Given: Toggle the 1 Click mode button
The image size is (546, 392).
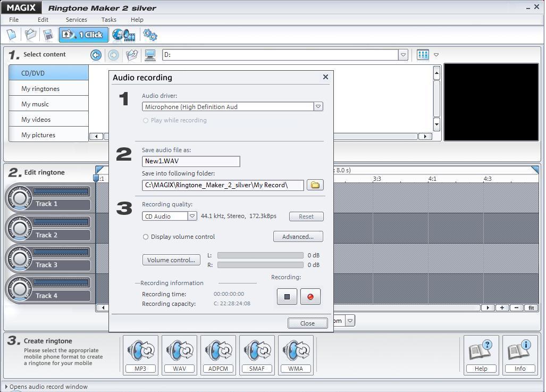Looking at the screenshot, I should (83, 35).
